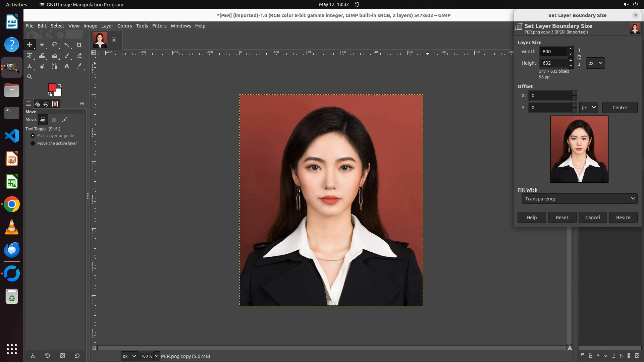Open the Colors menu

[x=124, y=26]
